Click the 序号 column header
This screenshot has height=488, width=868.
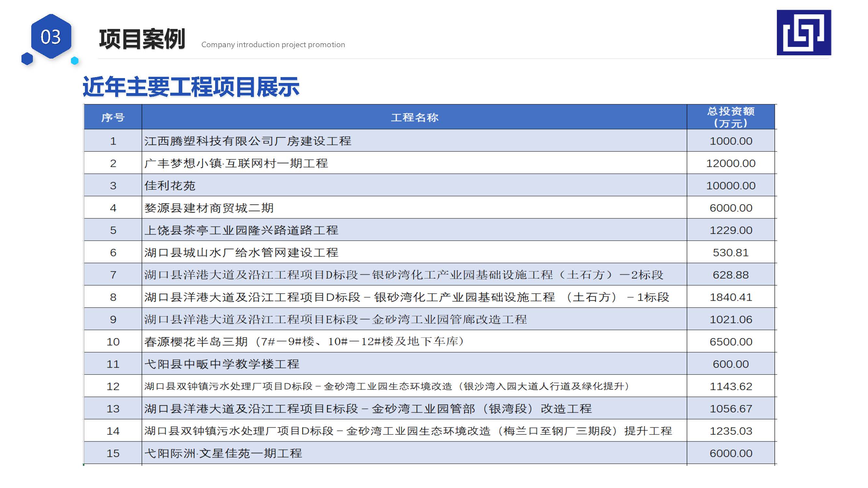click(113, 117)
